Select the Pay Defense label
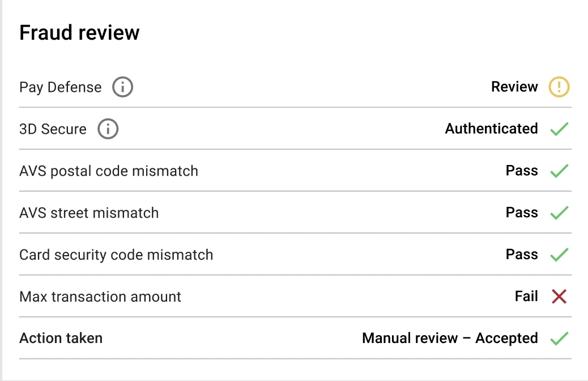588x381 pixels. pyautogui.click(x=61, y=87)
